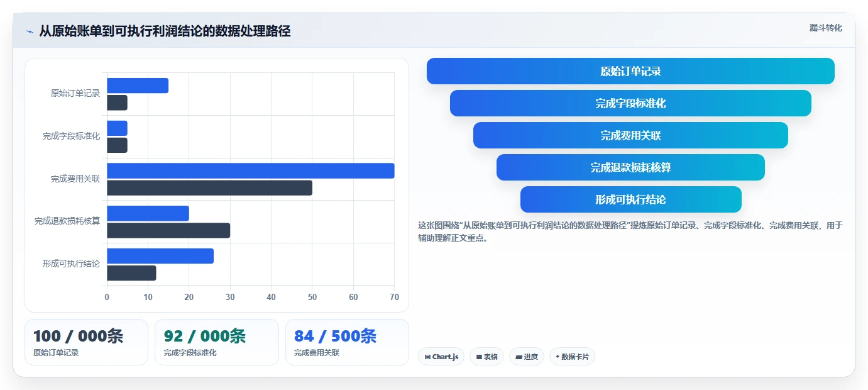Click the 完成字段标准化 funnel stage
Screen dimensions: 868x390
(x=630, y=103)
